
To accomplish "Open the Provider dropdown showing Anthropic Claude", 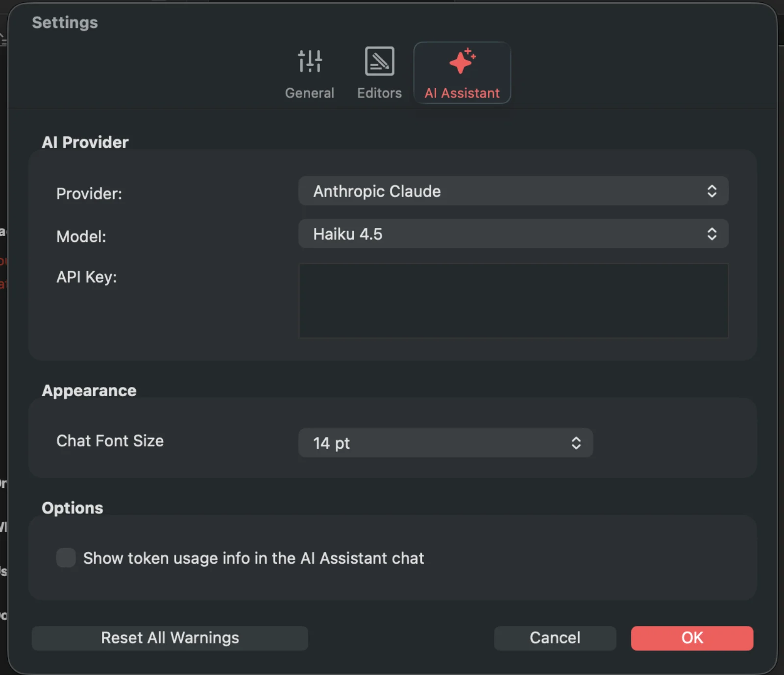I will tap(514, 191).
